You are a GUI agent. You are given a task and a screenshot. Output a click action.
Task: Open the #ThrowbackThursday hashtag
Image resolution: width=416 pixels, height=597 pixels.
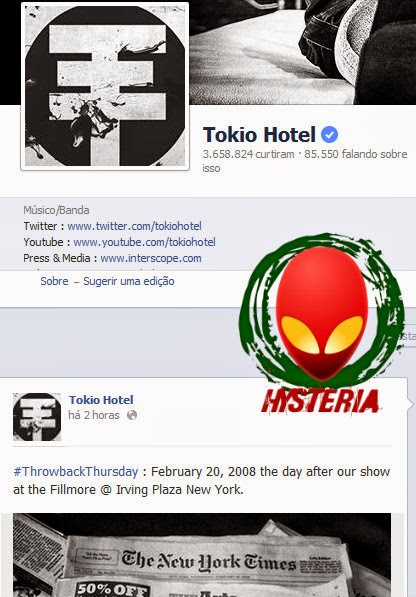[x=75, y=472]
